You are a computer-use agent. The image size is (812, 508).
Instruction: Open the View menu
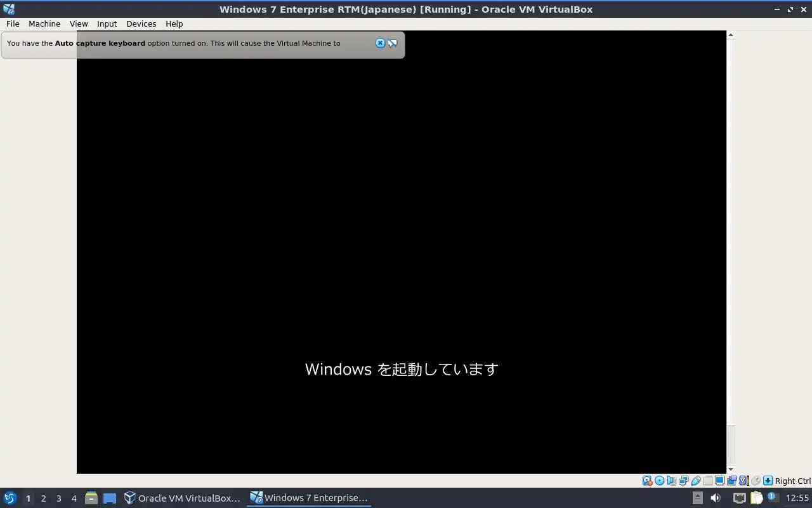tap(79, 23)
